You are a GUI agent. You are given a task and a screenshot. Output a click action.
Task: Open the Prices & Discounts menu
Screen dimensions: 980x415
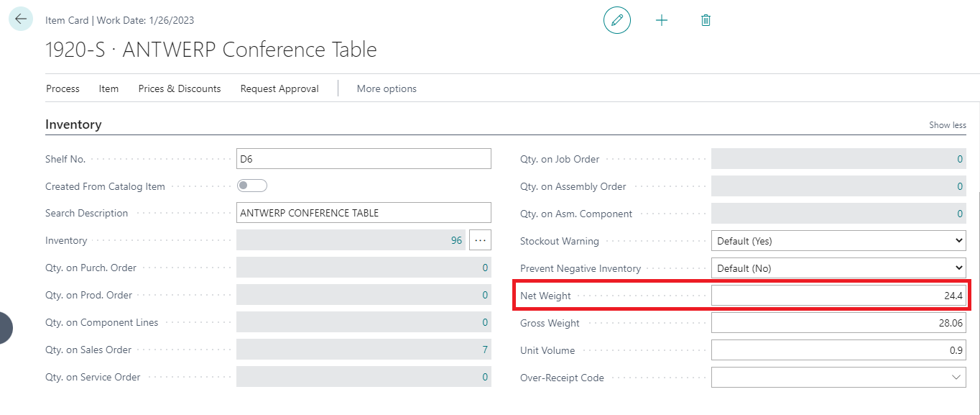click(x=180, y=88)
